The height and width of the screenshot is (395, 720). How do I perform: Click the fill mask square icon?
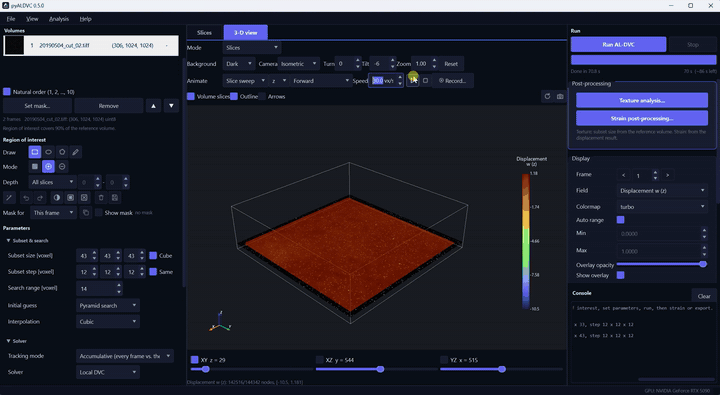point(70,198)
